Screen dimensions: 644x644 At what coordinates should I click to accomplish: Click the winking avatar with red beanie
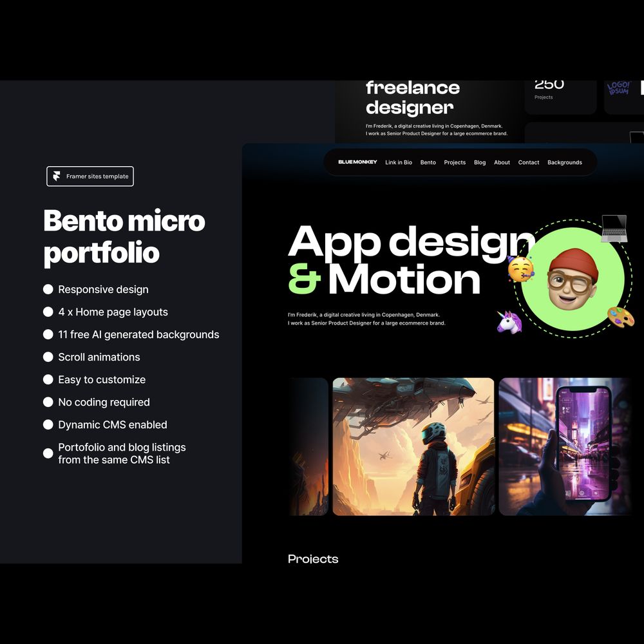572,279
